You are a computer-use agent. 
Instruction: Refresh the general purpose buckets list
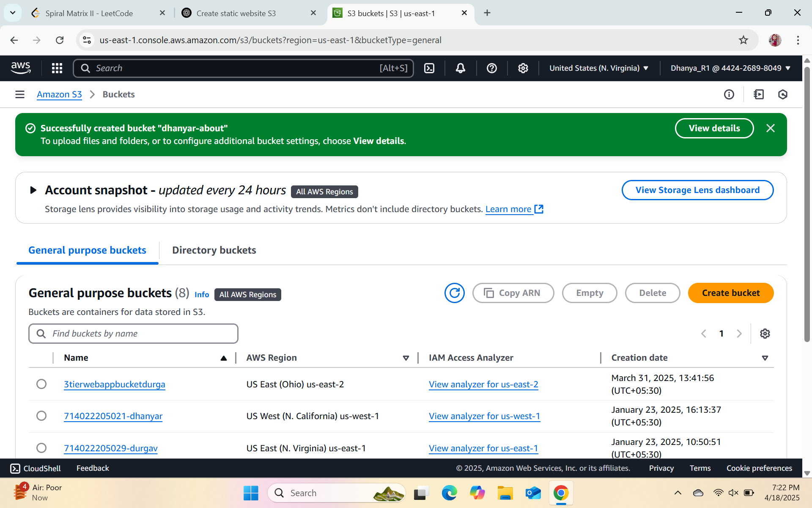pyautogui.click(x=455, y=293)
